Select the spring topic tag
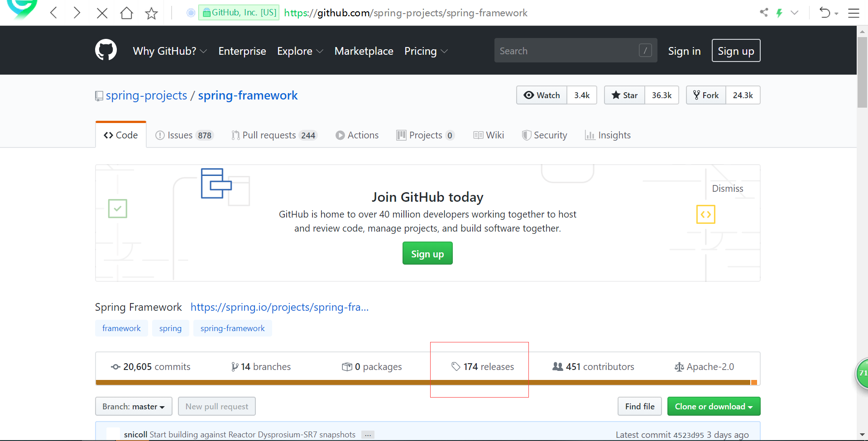868x441 pixels. point(170,328)
